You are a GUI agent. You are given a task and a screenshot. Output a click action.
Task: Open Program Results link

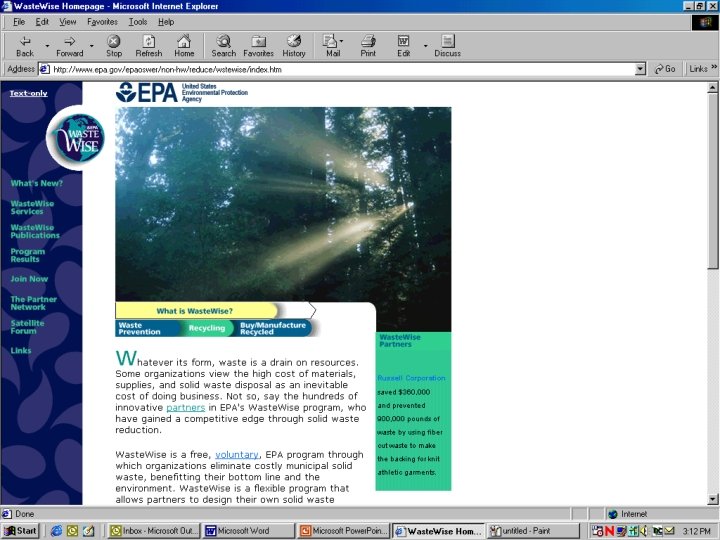point(28,255)
